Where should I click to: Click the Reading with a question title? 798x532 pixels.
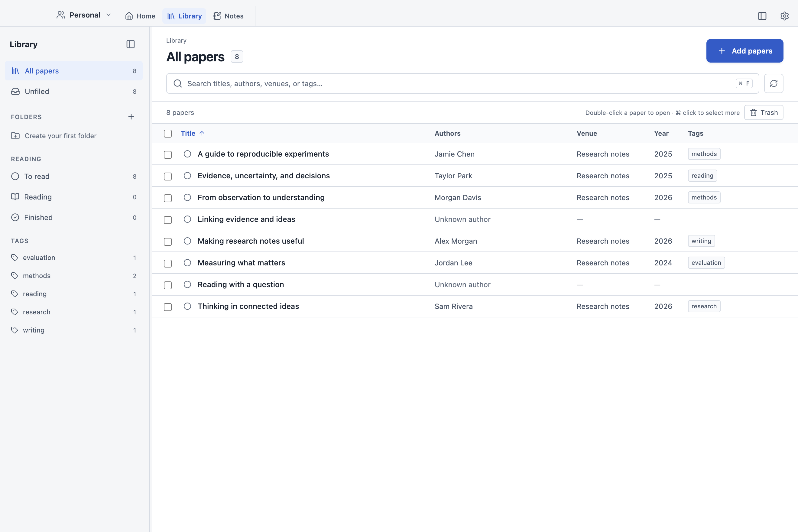pyautogui.click(x=241, y=285)
